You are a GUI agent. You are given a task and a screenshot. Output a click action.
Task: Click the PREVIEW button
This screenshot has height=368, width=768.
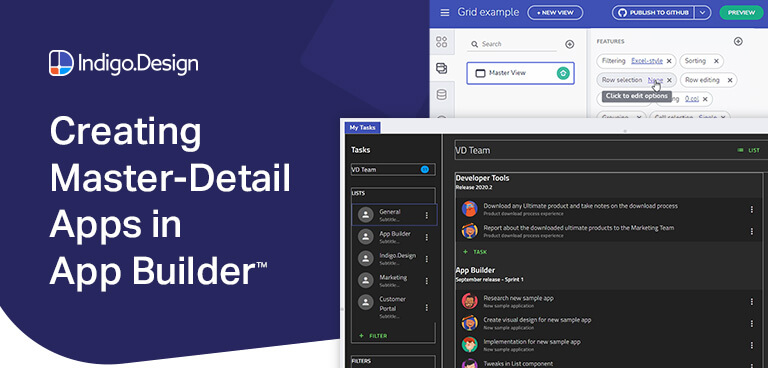coord(741,13)
